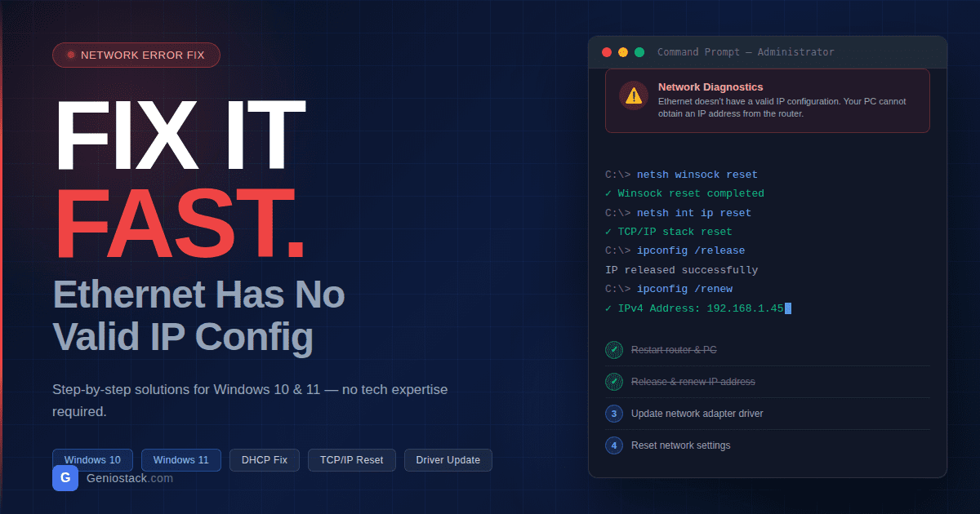980x514 pixels.
Task: Click the step 3 number circle
Action: [x=613, y=414]
